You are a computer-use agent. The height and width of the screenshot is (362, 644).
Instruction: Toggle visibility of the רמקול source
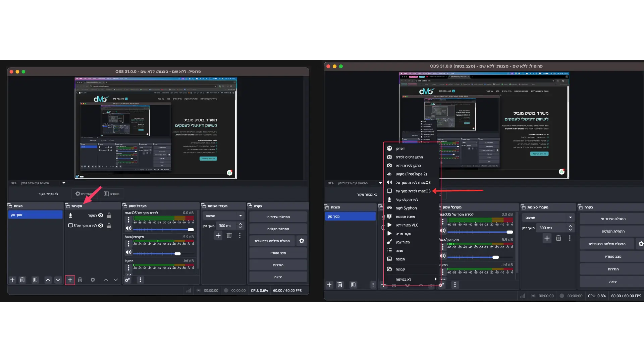(101, 216)
